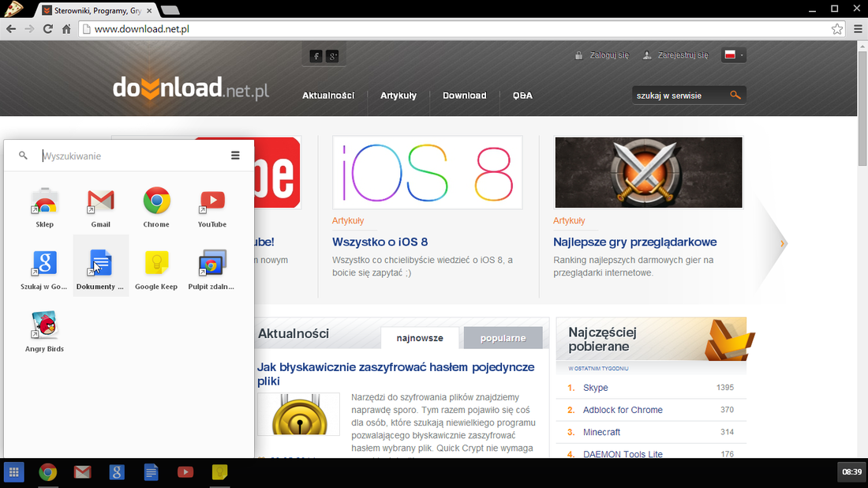Click the 08:39 clock in the system tray
Screen dimensions: 868x488
(851, 472)
